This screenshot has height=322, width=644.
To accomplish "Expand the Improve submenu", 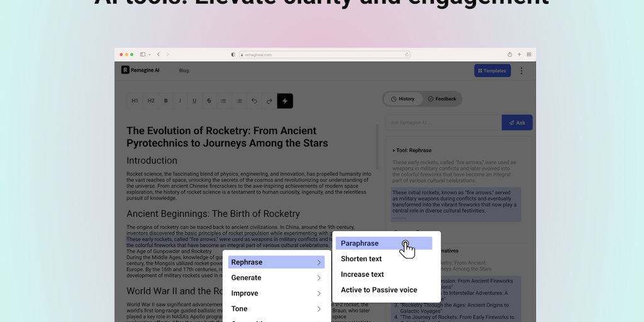I will click(276, 294).
